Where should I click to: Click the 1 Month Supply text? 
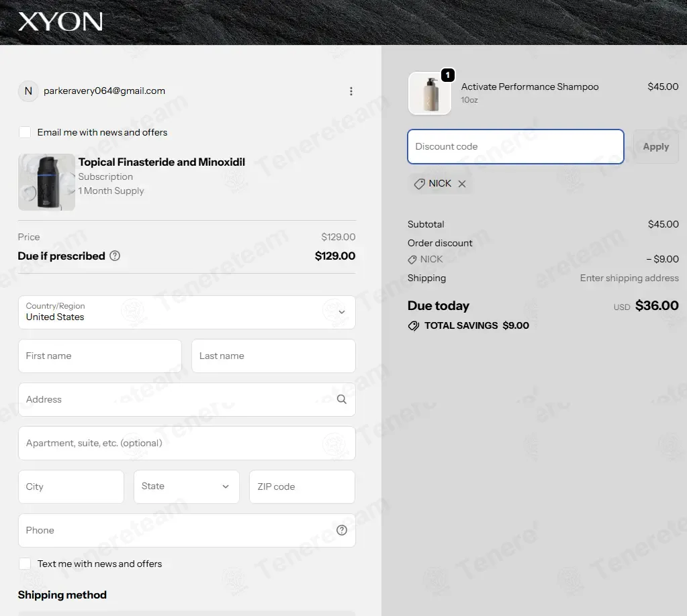[111, 191]
